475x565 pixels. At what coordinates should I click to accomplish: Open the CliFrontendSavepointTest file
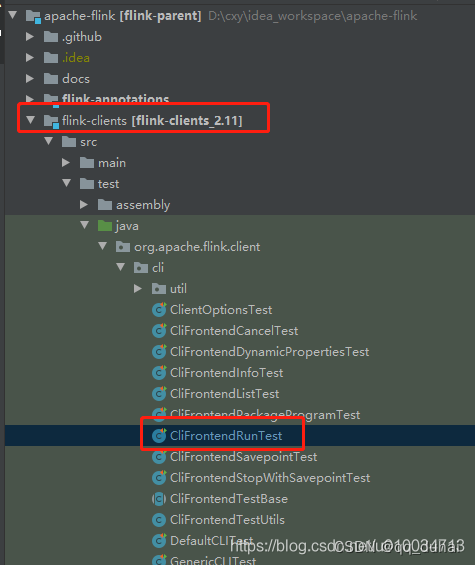tap(244, 457)
